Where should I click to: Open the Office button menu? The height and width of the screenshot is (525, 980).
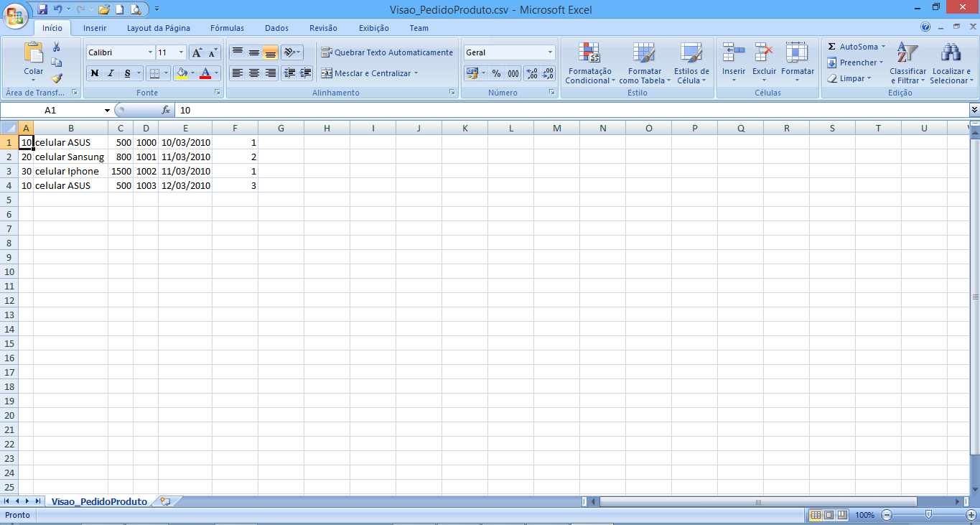coord(15,14)
